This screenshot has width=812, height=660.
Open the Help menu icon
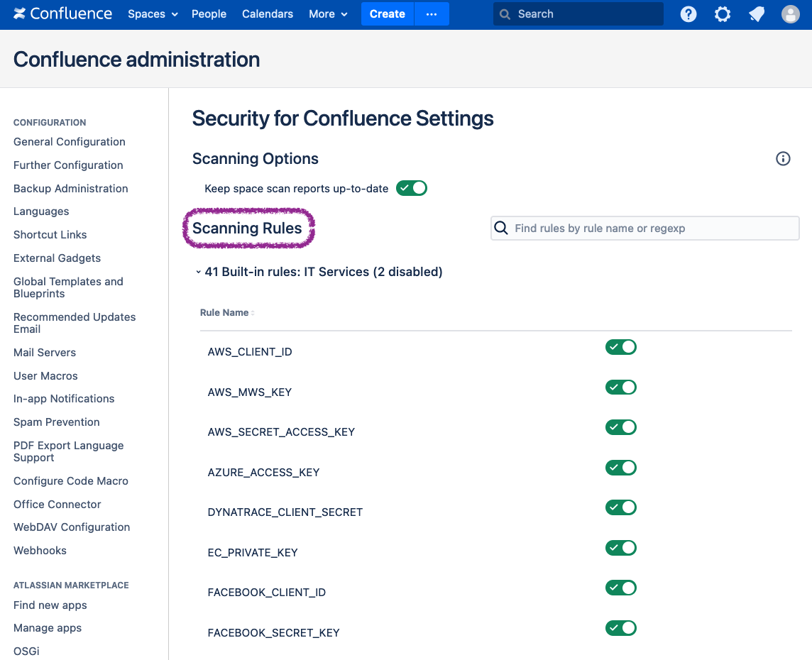[x=688, y=13]
